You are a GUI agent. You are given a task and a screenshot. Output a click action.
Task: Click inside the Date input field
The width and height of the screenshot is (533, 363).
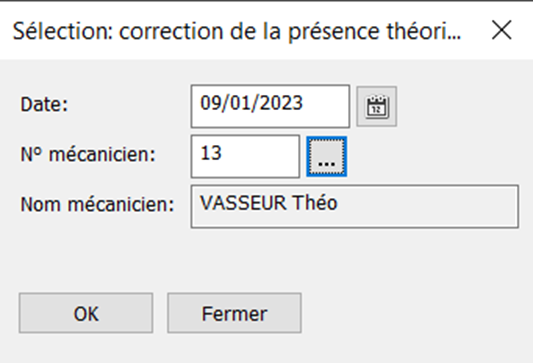tap(270, 106)
